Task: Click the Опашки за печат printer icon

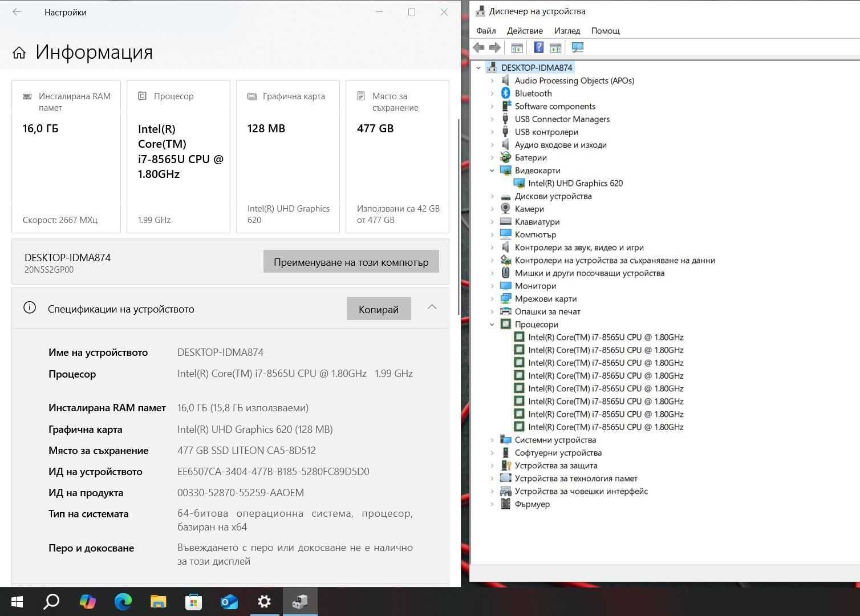Action: click(505, 311)
